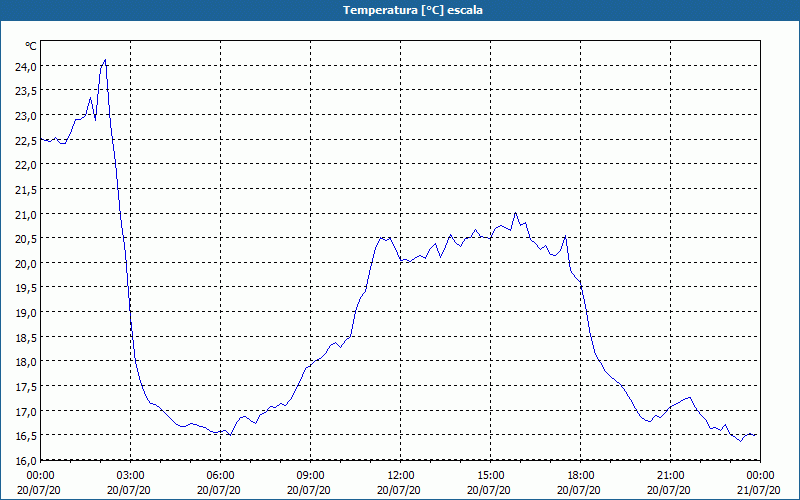The height and width of the screenshot is (500, 800).
Task: Click the 18:00 time axis label
Action: click(581, 476)
